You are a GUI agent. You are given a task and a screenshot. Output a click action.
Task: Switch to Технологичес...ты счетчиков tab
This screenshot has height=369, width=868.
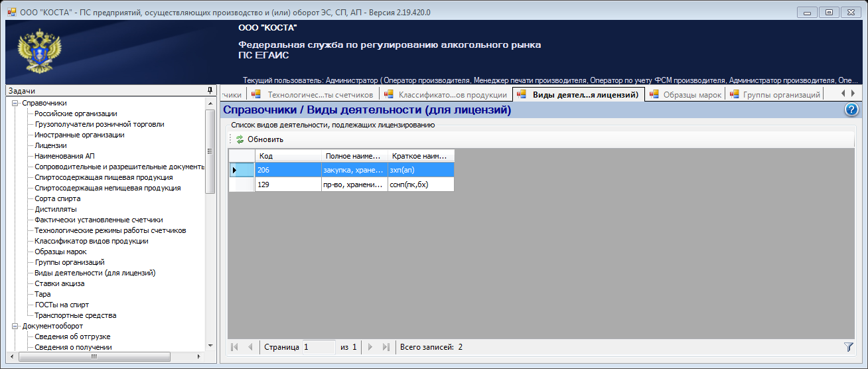pos(314,94)
